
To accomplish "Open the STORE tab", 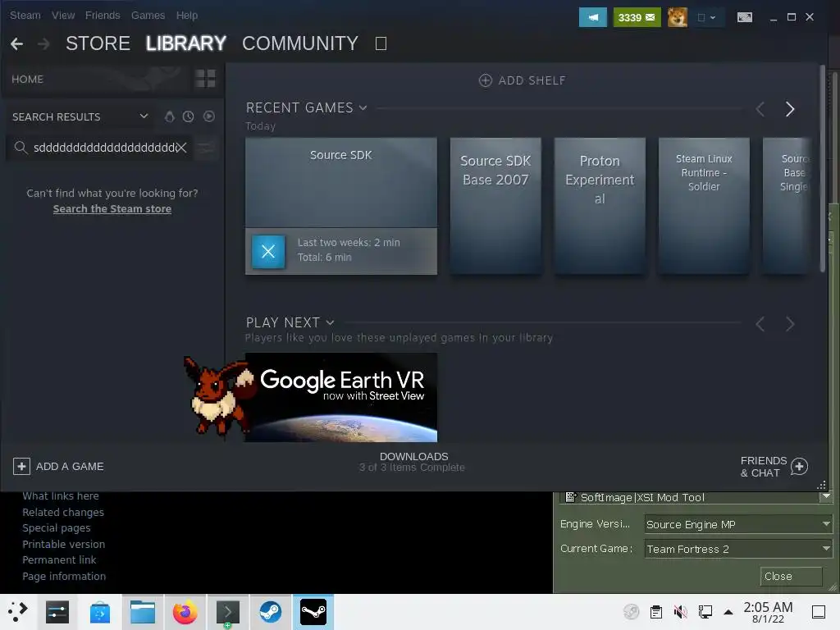I will pyautogui.click(x=98, y=43).
